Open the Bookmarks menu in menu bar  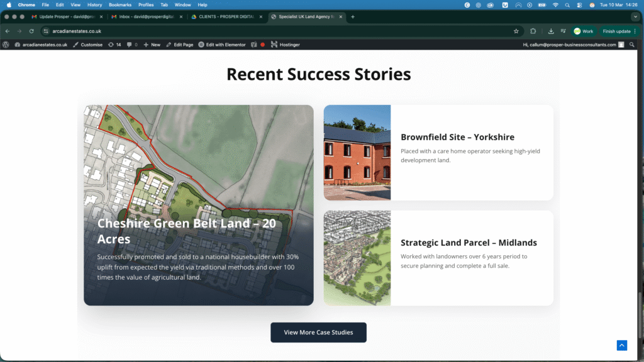coord(120,4)
